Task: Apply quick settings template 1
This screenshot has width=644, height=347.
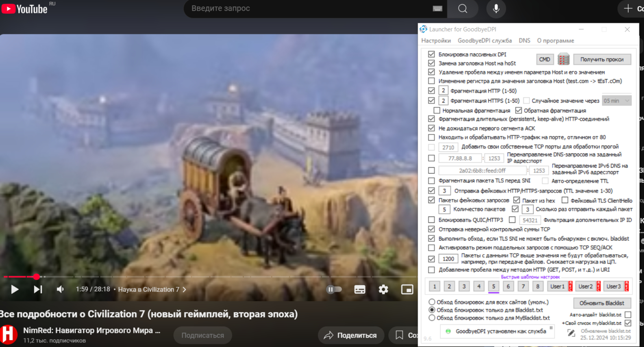Action: click(434, 286)
